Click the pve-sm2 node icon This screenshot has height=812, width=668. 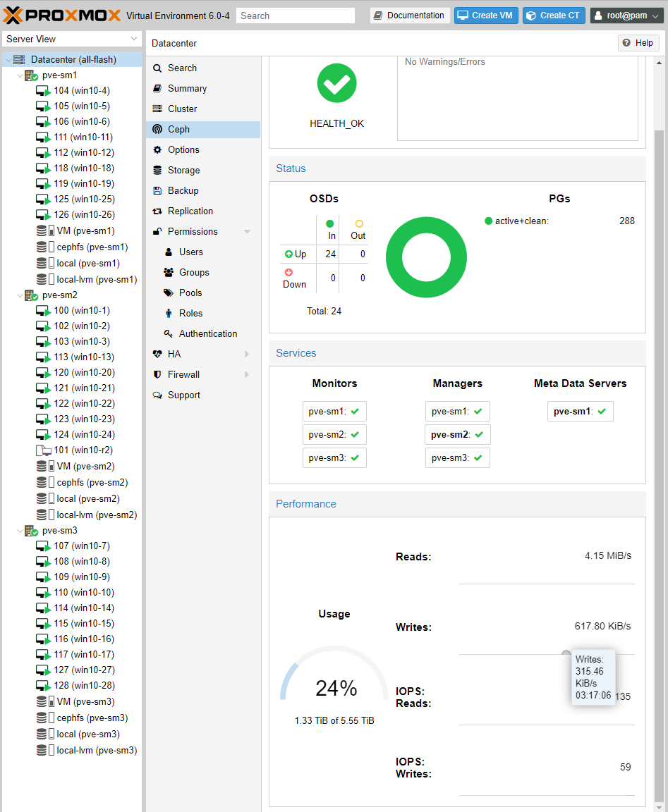(32, 296)
